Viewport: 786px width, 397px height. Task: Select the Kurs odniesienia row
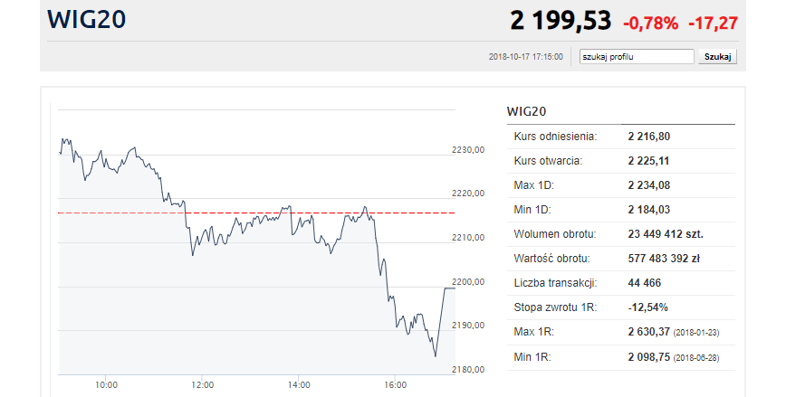[x=621, y=136]
